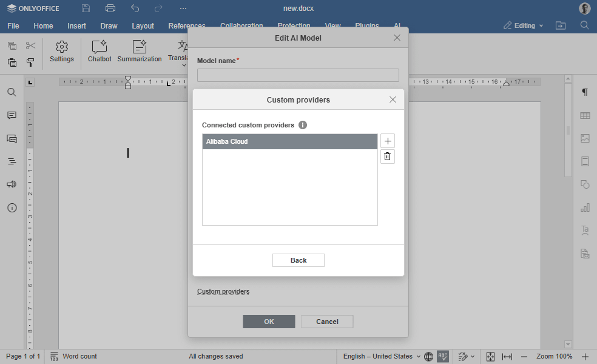Screen dimensions: 597x364
Task: Open the more options ellipsis menu
Action: pyautogui.click(x=183, y=8)
